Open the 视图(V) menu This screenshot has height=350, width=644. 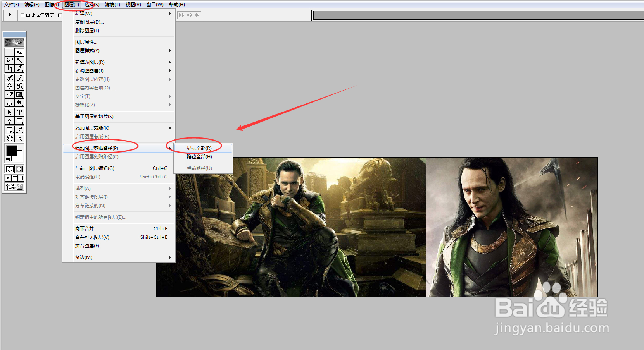point(133,5)
